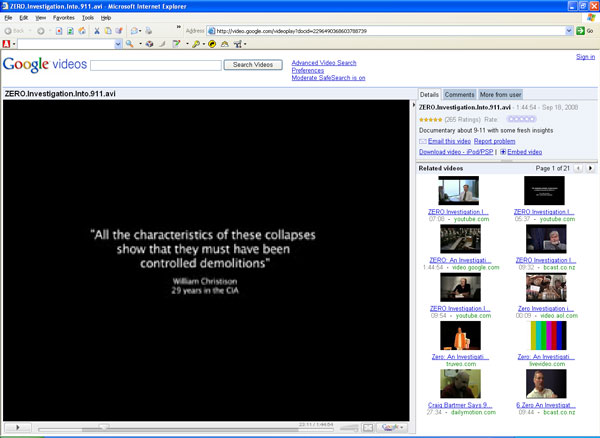
Task: Switch to the Comments tab
Action: point(459,94)
